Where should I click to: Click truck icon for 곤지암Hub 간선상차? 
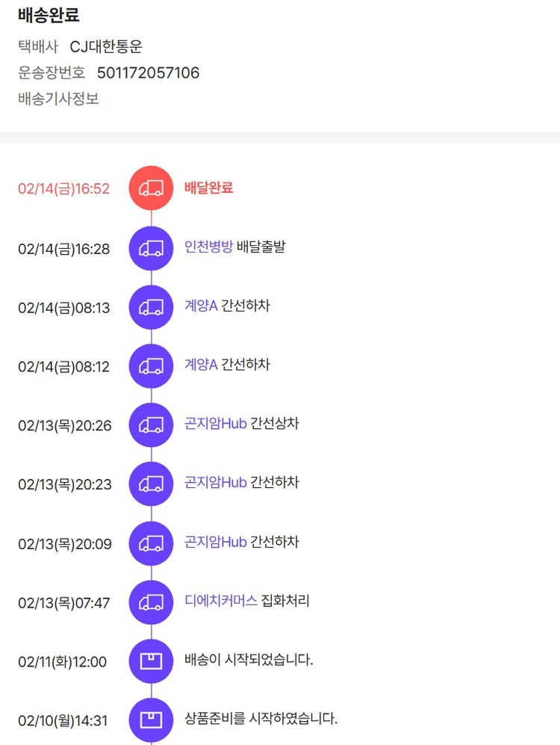(x=151, y=425)
